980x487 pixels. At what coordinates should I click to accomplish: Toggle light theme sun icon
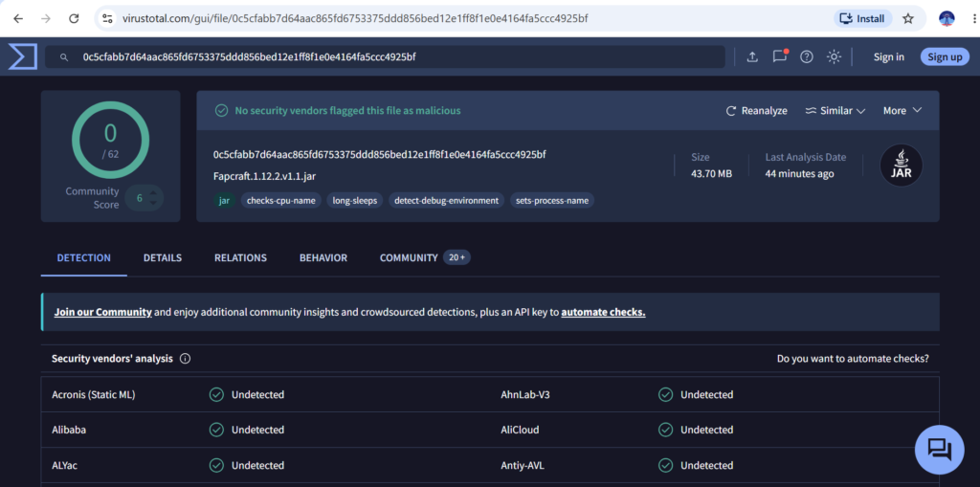click(x=834, y=56)
